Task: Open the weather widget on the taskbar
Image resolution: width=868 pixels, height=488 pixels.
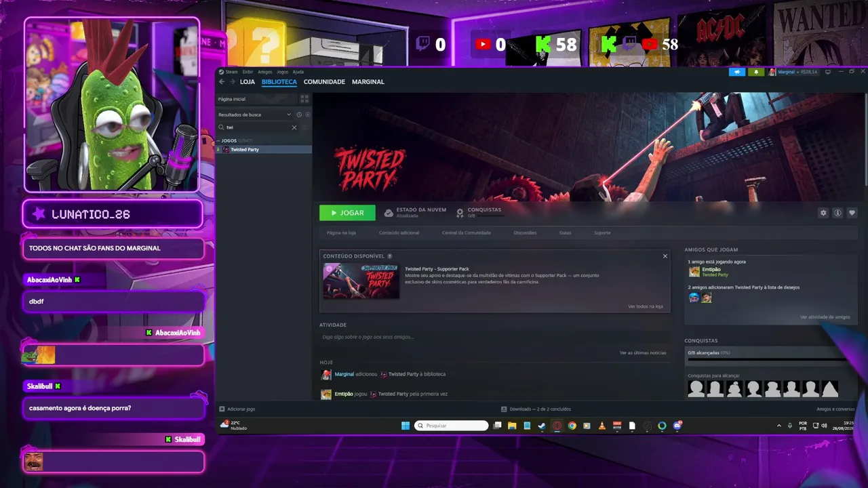Action: pyautogui.click(x=234, y=426)
